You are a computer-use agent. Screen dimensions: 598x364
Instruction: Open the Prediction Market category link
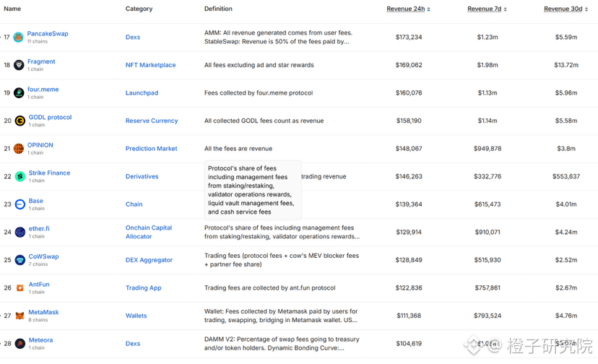[151, 149]
